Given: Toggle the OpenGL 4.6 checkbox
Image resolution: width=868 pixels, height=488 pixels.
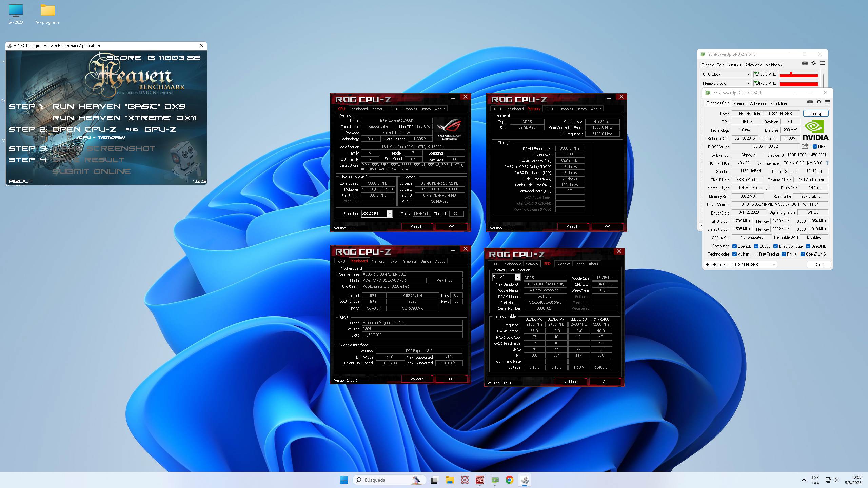Looking at the screenshot, I should point(803,254).
